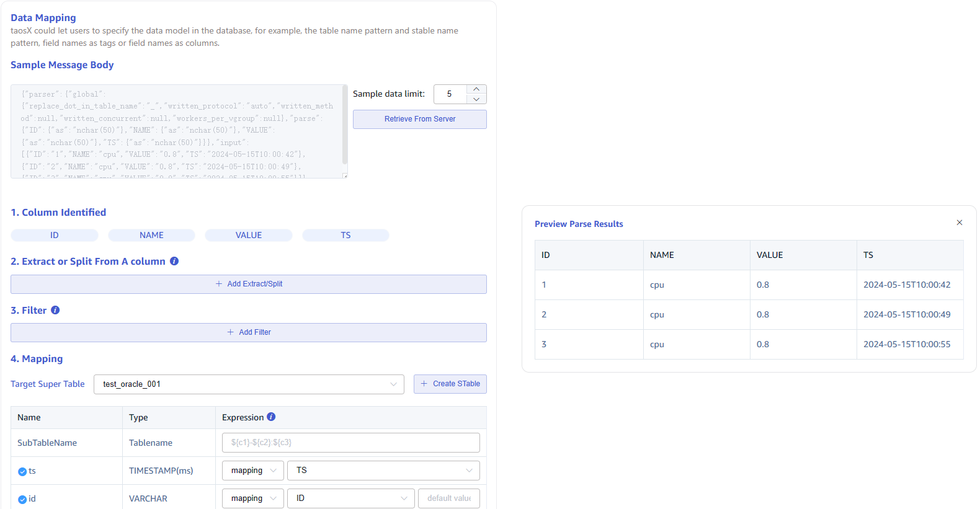Open the ts row mapping type dropdown
980x509 pixels.
point(252,471)
